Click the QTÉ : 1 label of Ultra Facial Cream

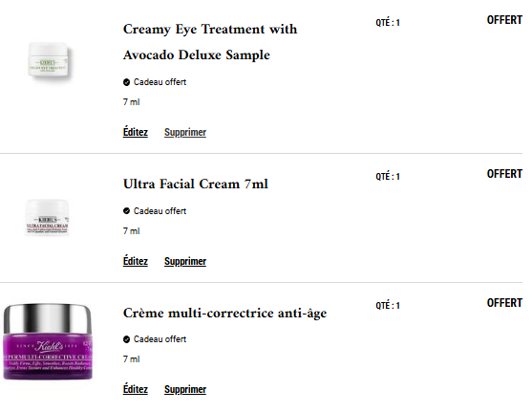coord(388,177)
